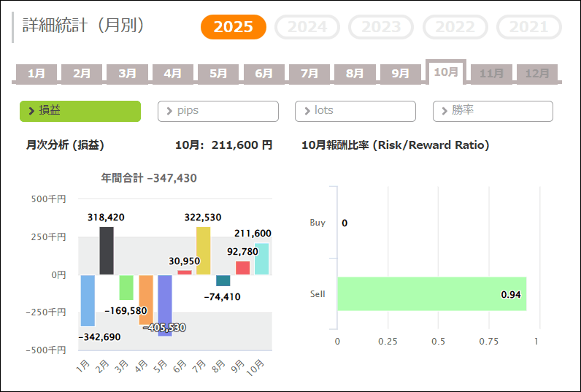The image size is (581, 392).
Task: Click the orange April loss bar
Action: 146,299
